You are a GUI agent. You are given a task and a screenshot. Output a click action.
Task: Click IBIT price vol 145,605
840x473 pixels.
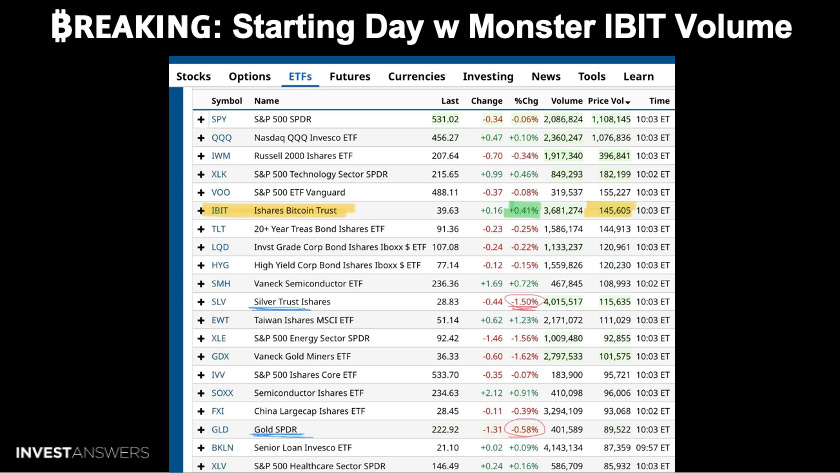614,211
